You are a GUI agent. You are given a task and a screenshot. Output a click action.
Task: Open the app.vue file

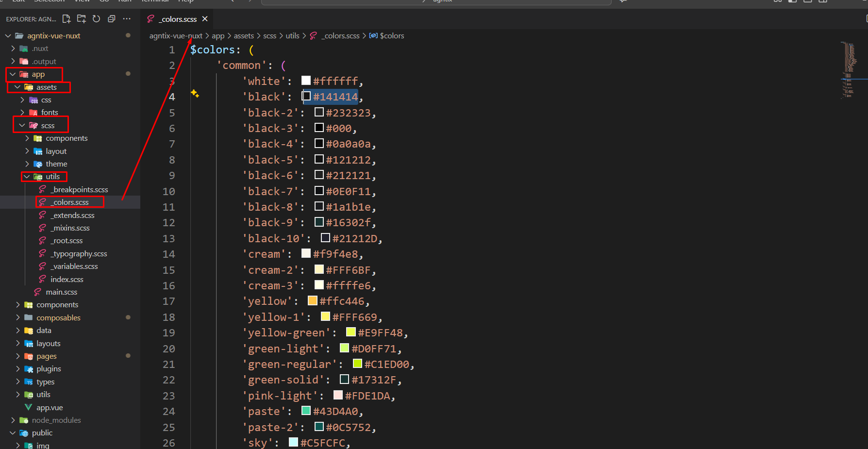pyautogui.click(x=49, y=407)
